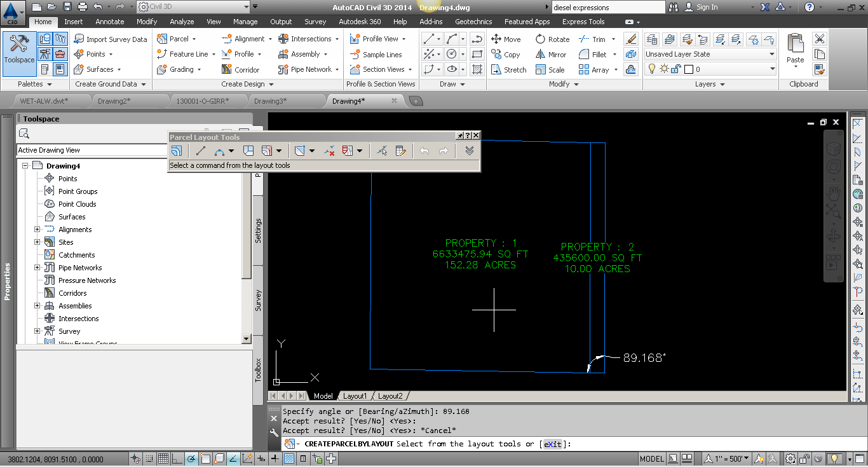Switch to the Drawing3 document tab
The image size is (868, 468).
point(271,100)
